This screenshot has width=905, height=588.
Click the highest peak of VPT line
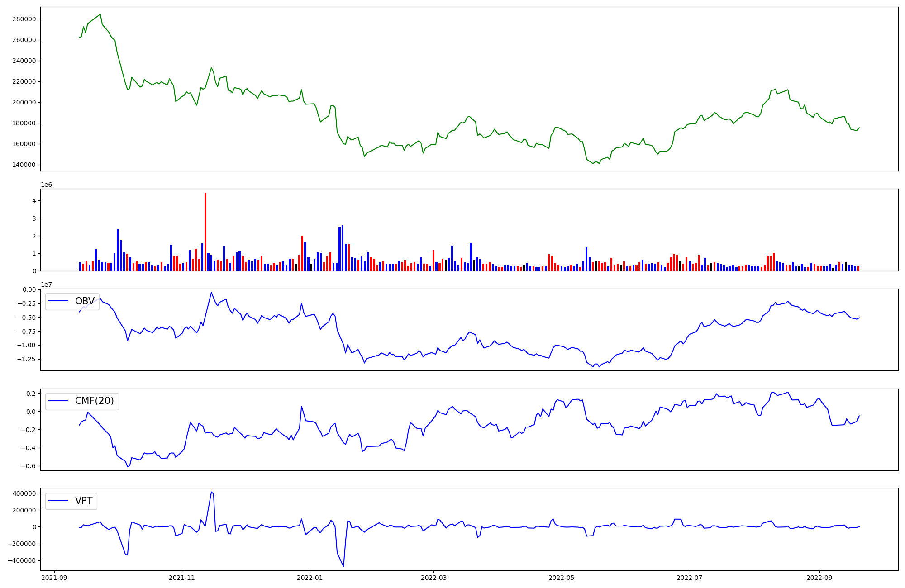point(211,492)
